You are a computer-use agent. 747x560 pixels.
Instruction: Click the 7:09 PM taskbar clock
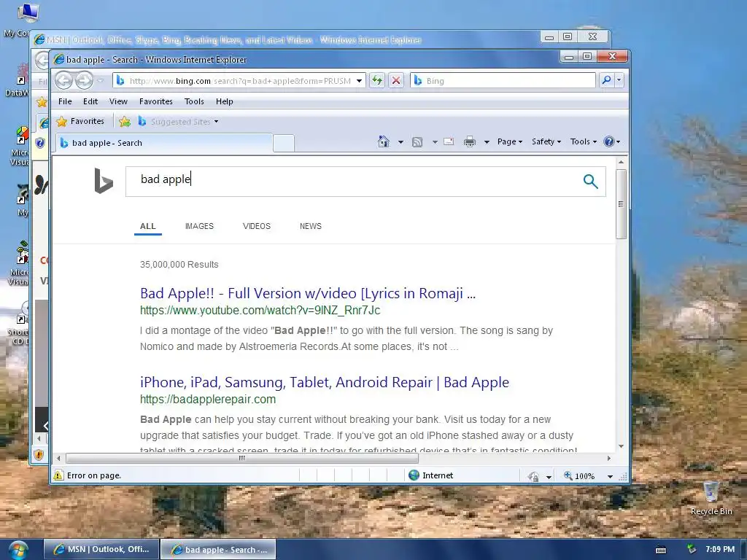(x=720, y=549)
